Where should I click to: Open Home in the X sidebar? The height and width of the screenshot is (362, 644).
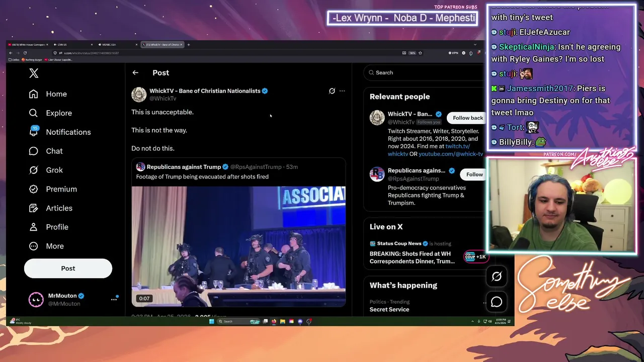point(48,94)
